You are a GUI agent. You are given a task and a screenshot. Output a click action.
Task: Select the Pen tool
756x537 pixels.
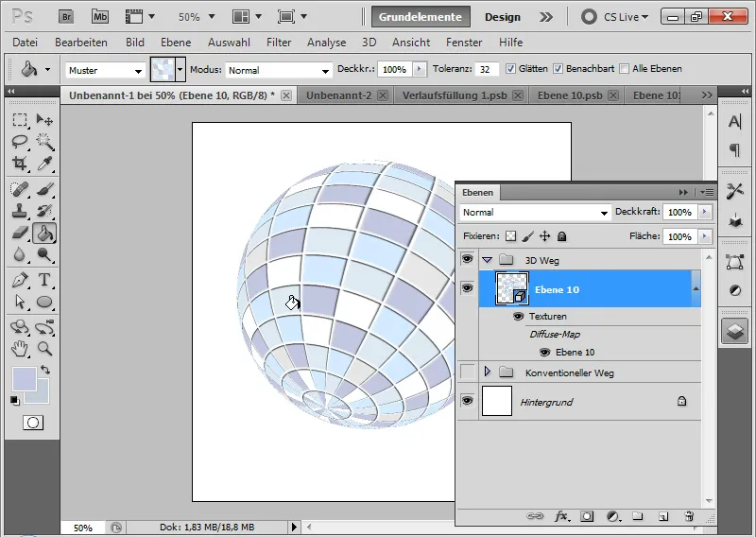click(20, 281)
